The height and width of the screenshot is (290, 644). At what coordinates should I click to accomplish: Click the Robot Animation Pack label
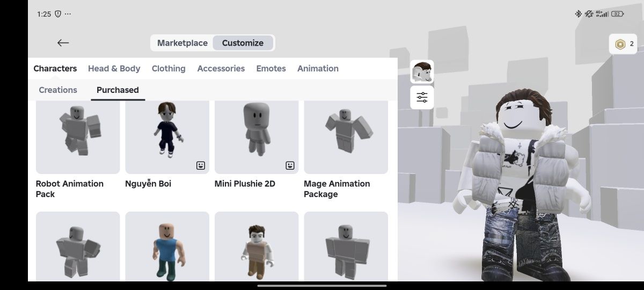pyautogui.click(x=70, y=189)
